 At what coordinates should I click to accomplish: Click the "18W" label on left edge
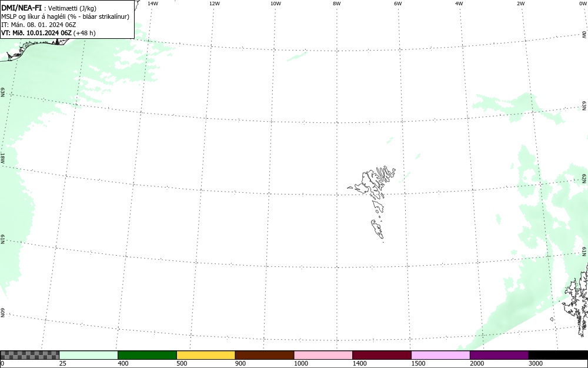click(x=2, y=158)
